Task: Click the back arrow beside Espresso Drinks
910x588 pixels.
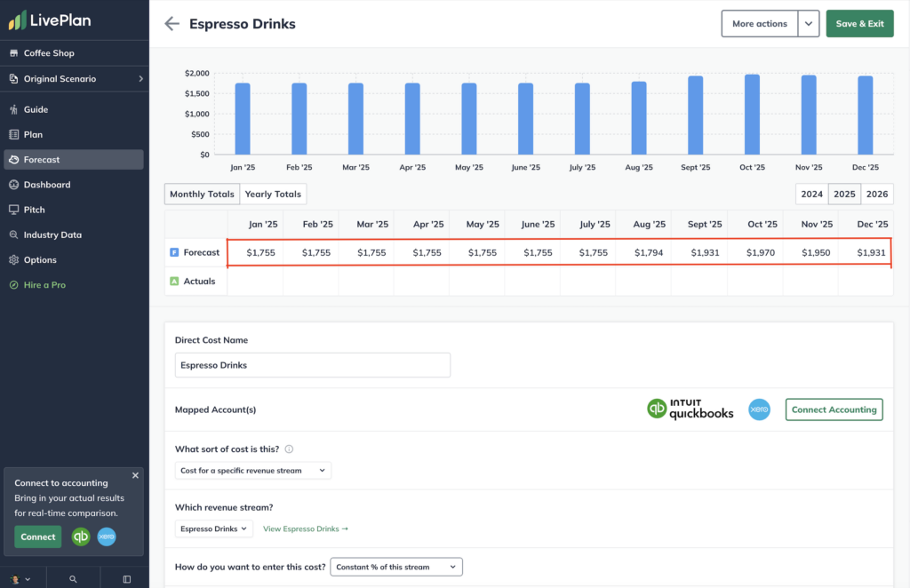Action: (172, 24)
